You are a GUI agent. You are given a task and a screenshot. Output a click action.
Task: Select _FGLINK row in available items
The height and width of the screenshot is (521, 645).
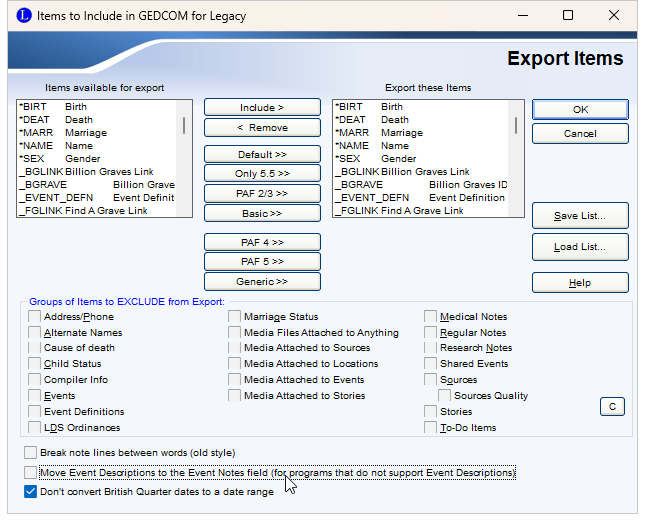pyautogui.click(x=97, y=211)
